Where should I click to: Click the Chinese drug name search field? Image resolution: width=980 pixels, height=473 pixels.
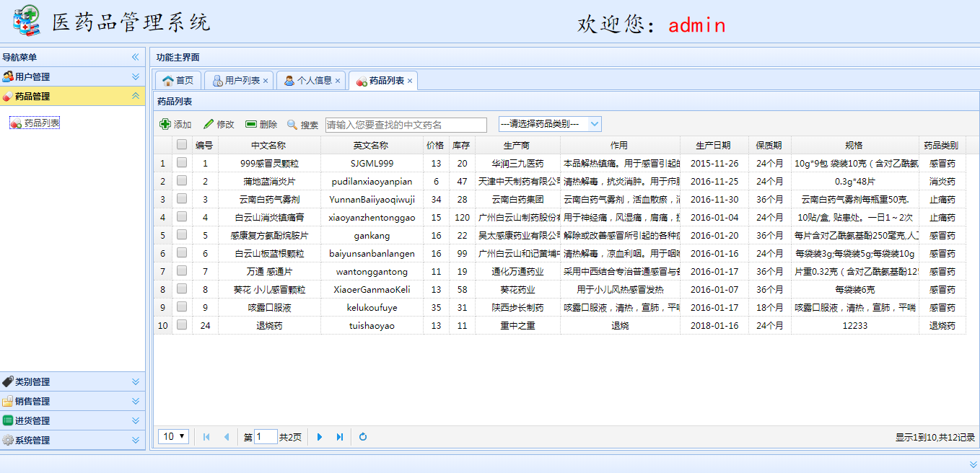click(406, 125)
